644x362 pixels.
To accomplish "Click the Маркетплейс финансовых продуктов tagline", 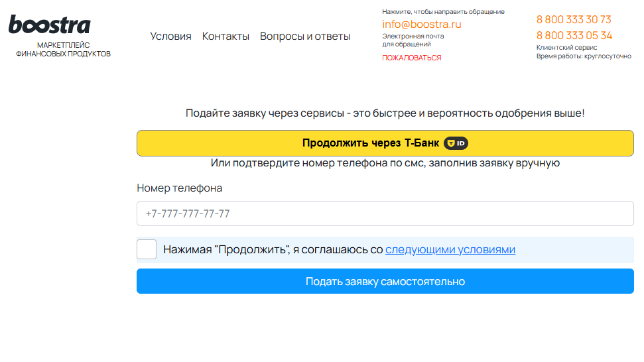I will tap(63, 50).
